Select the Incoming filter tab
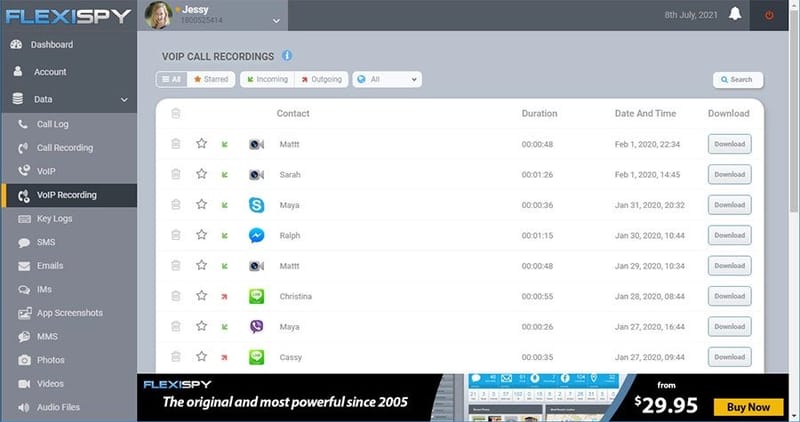Screen dimensions: 800x422 [x=266, y=79]
